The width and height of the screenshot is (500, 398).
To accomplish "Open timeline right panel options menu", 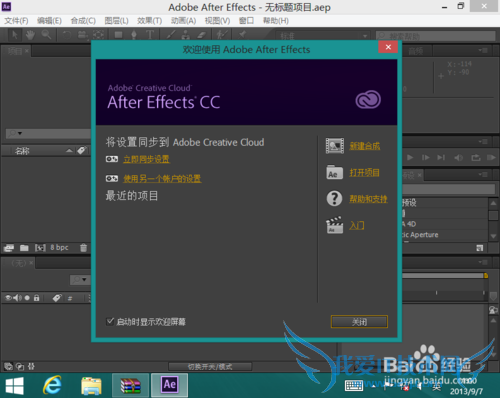I will (483, 262).
